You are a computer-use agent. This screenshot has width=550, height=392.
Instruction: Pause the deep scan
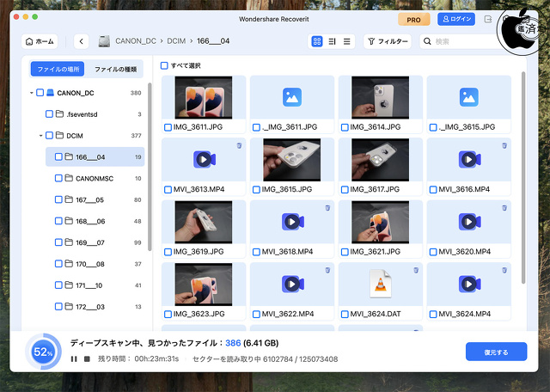pyautogui.click(x=74, y=358)
